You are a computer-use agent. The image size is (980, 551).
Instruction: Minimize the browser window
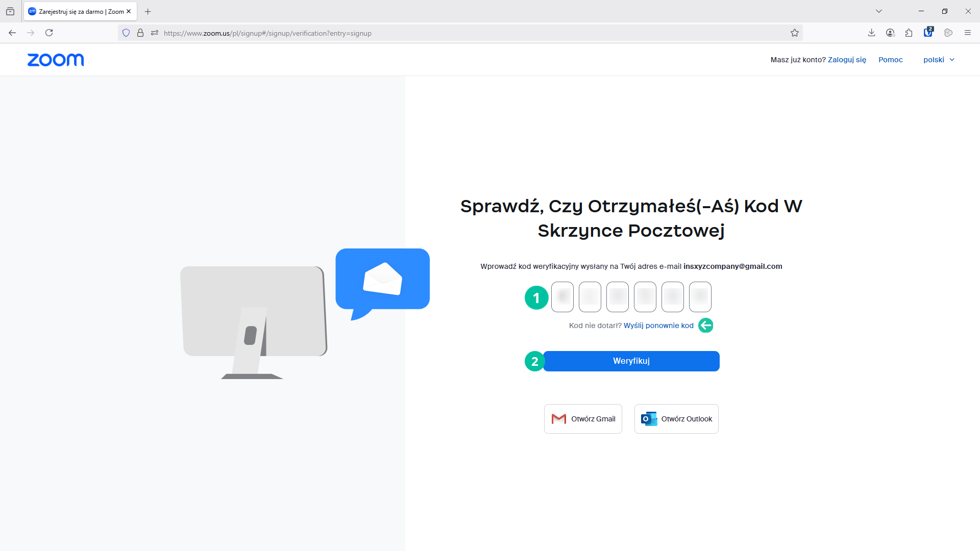(921, 11)
